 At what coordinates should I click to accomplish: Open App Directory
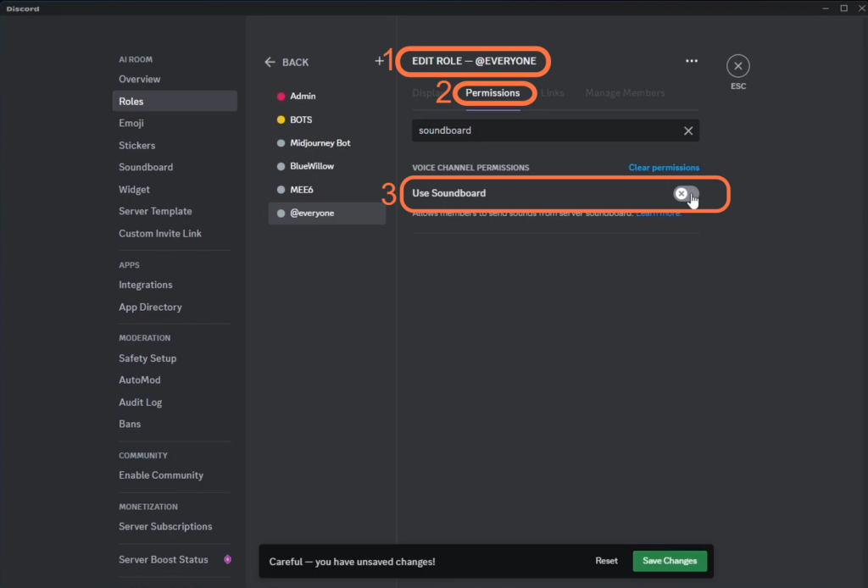(x=175, y=307)
